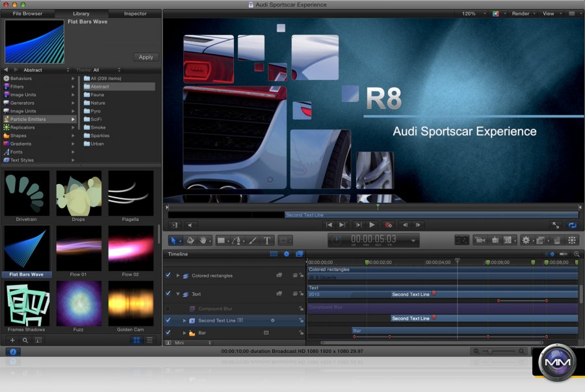Image resolution: width=585 pixels, height=392 pixels.
Task: Expand the Colored rectangles group
Action: pos(178,276)
